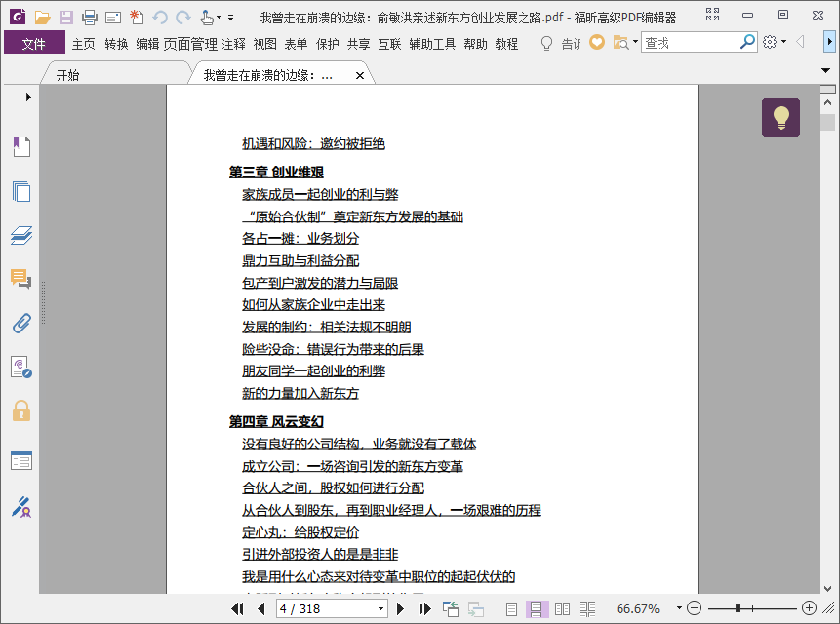Open the 注释 ribbon tab

pos(233,43)
